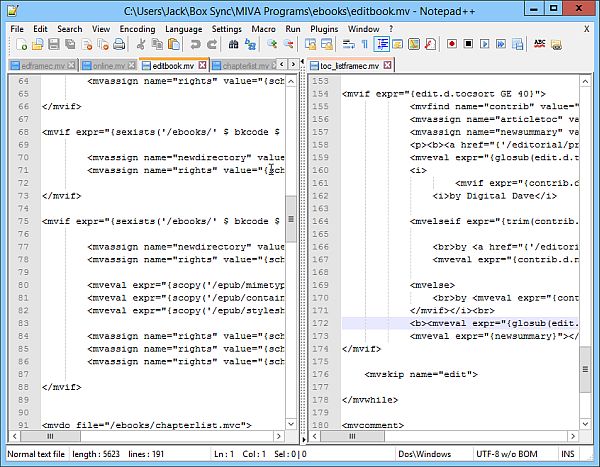Toggle word wrap in the toolbar
Viewport: 600px width, 467px height.
348,44
